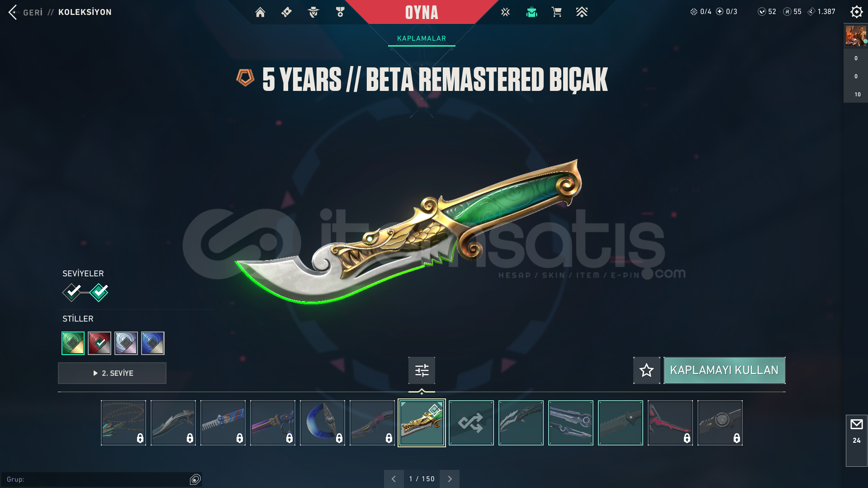The image size is (868, 488).
Task: Select level 2 checkmark under Seviyeler
Action: (99, 292)
